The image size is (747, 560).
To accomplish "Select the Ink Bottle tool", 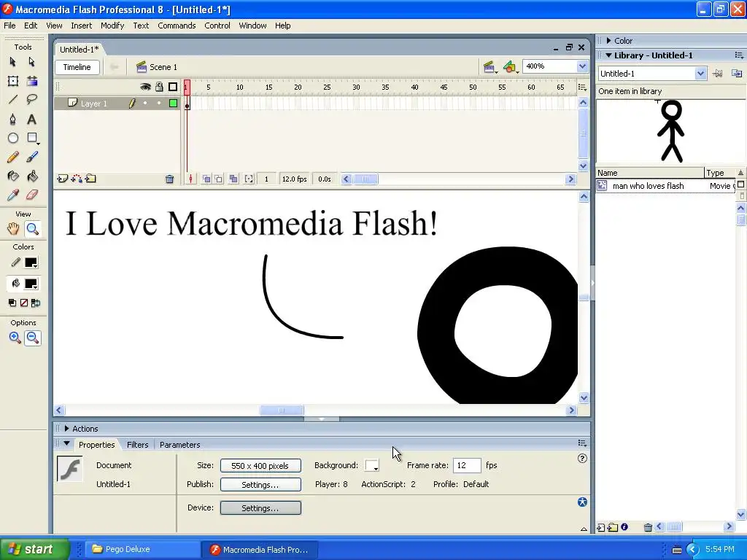I will pos(13,176).
